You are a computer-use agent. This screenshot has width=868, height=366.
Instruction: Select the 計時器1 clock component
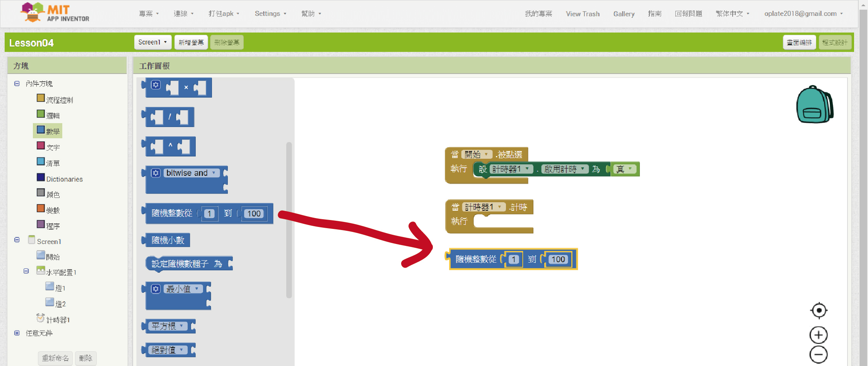(53, 319)
